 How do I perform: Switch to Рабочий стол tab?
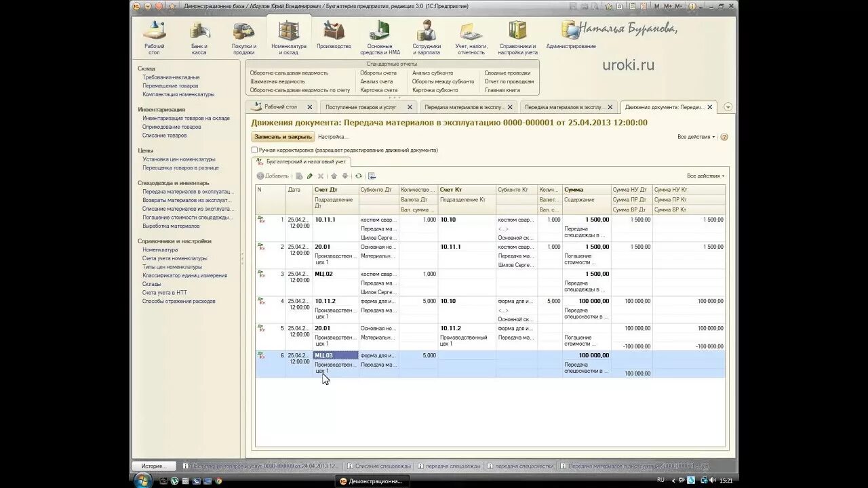(281, 107)
